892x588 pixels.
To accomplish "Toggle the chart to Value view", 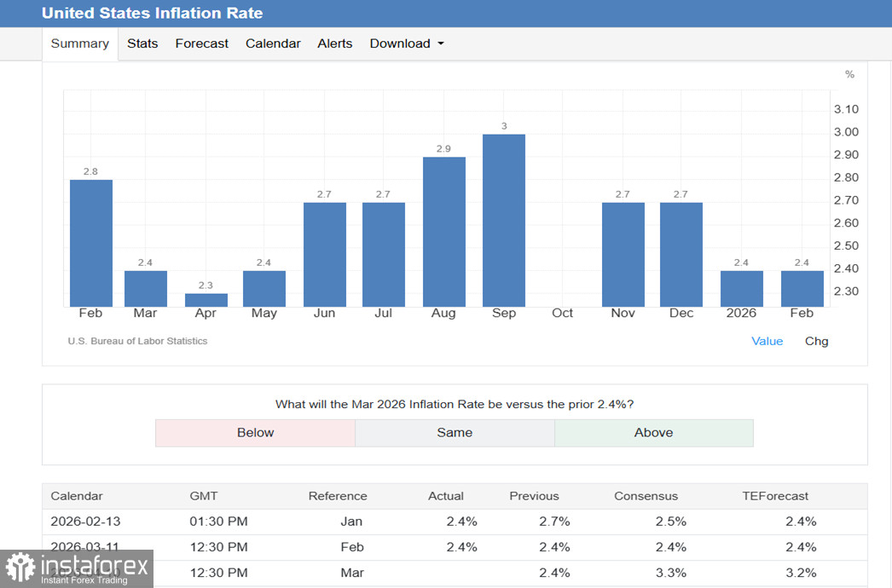I will (767, 341).
